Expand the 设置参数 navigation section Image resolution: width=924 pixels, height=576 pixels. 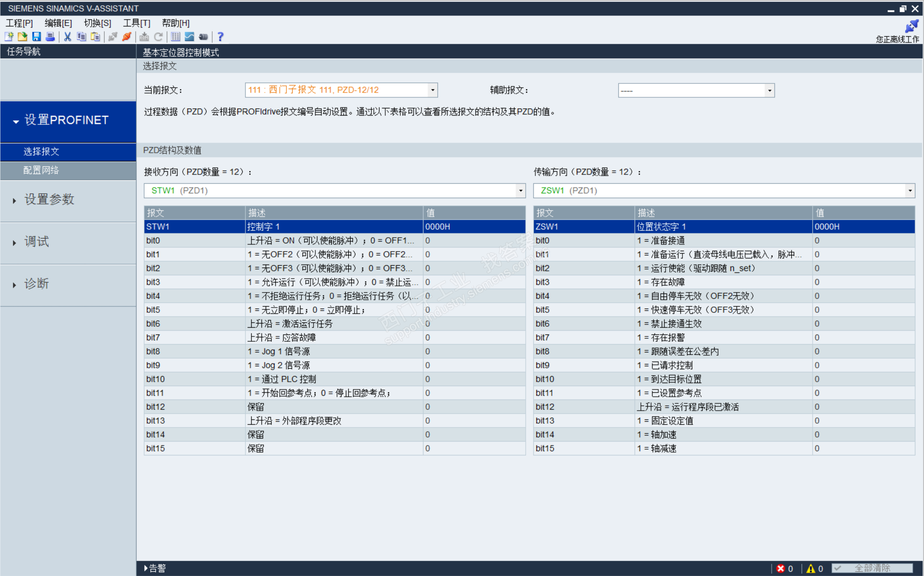point(68,200)
